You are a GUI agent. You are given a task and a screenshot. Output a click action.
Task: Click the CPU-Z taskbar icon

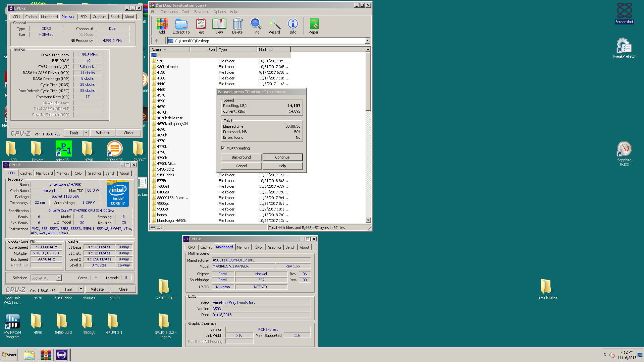pyautogui.click(x=61, y=355)
